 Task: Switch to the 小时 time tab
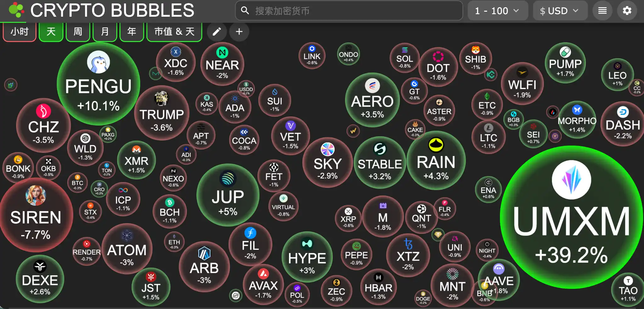click(19, 31)
